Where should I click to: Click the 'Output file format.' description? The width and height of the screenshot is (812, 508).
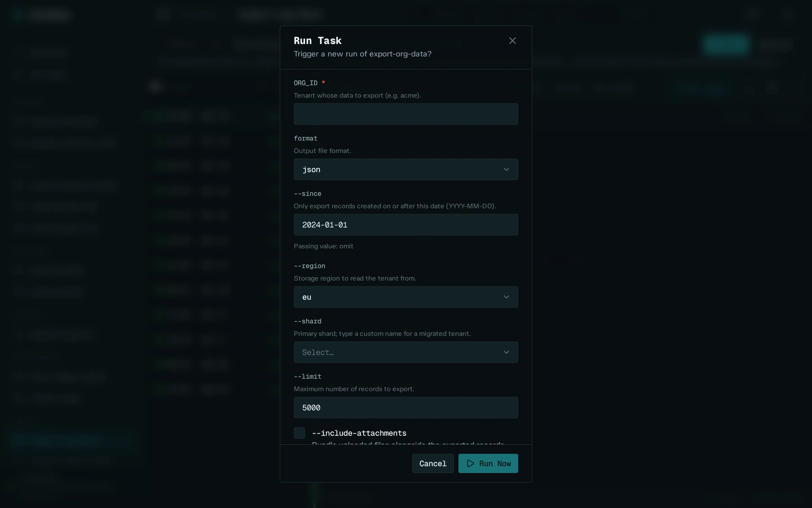coord(323,151)
